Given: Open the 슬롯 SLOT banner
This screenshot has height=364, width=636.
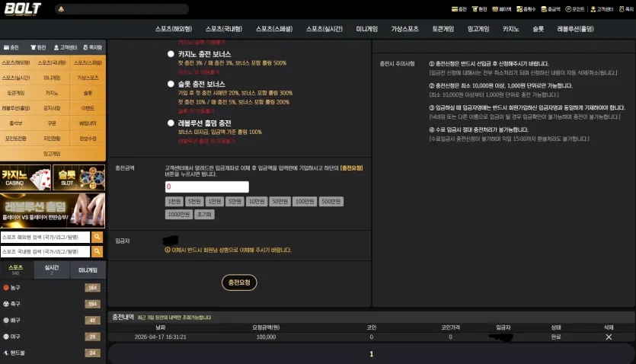Looking at the screenshot, I should coord(78,177).
